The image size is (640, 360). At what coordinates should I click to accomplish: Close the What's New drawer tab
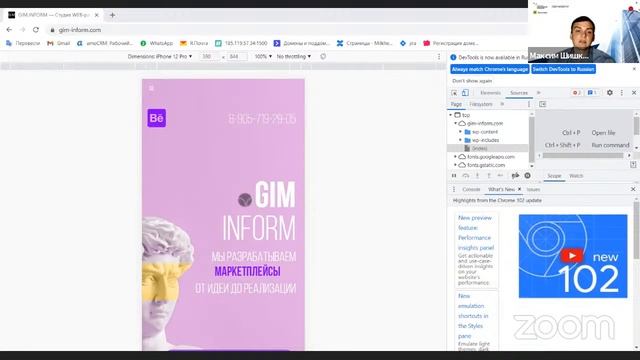519,189
